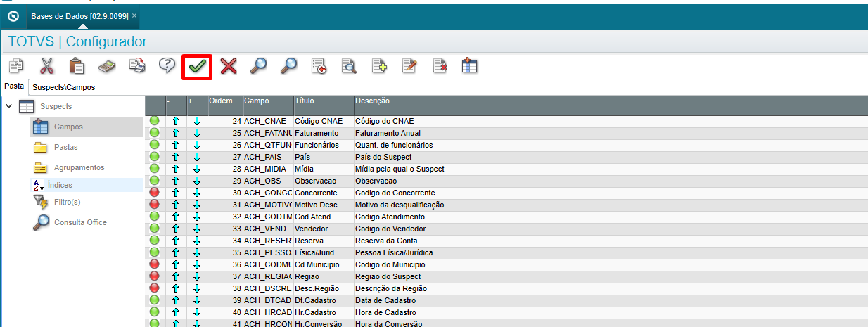Screen dimensions: 868x327
Task: Click up arrow on ACH_VEND row
Action: pyautogui.click(x=176, y=229)
